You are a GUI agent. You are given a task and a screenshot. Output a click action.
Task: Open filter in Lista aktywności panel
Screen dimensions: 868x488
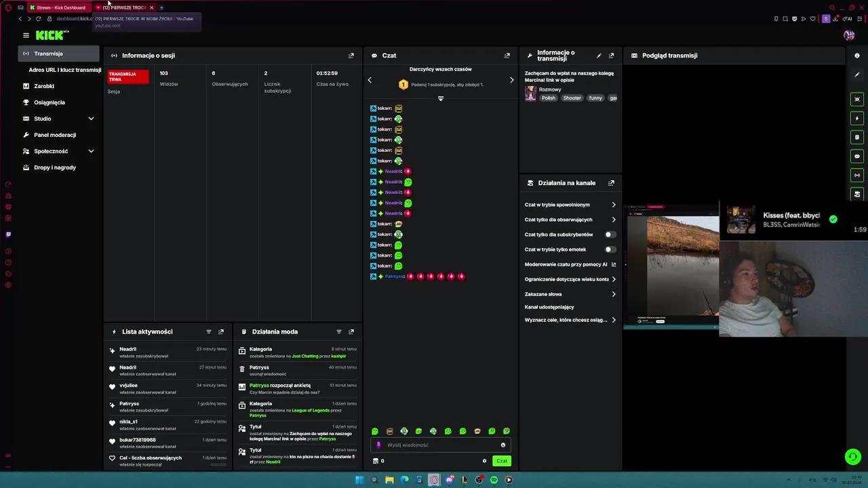(x=209, y=331)
